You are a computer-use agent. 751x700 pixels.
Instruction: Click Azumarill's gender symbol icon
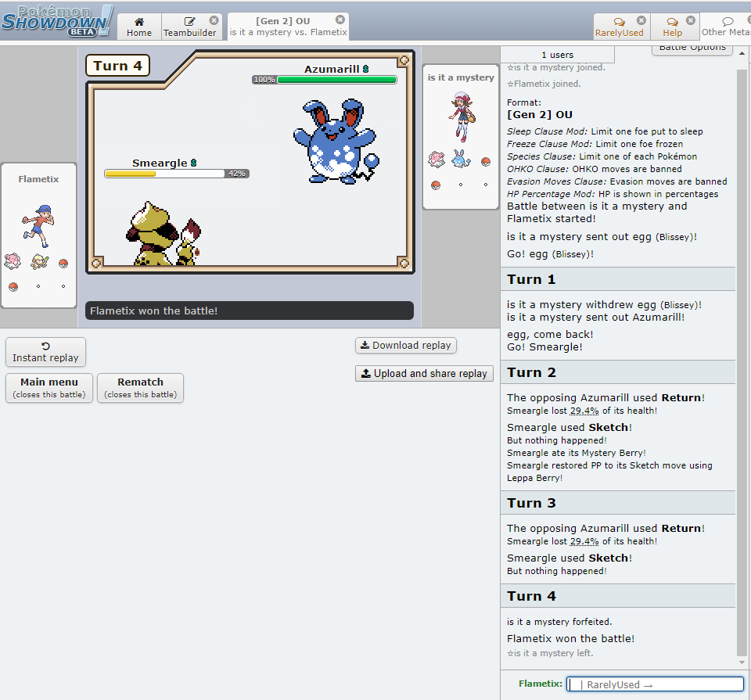366,69
